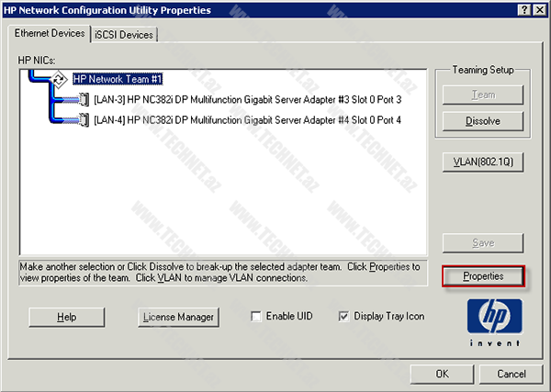Open License Manager
551x392 pixels.
point(178,318)
